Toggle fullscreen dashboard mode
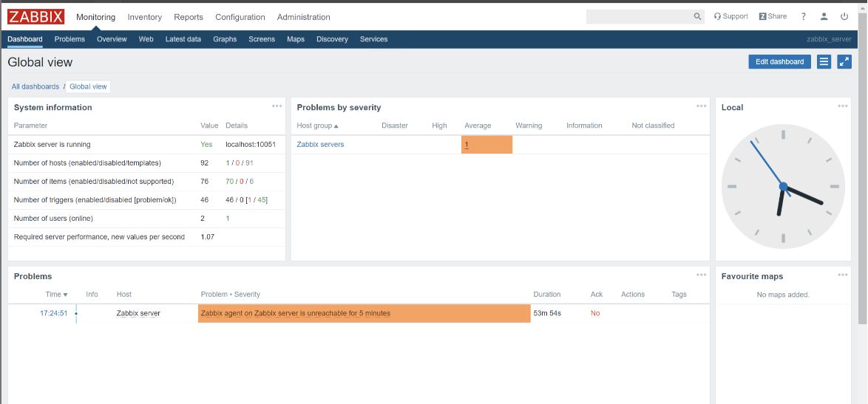Viewport: 868px width, 404px height. 844,61
